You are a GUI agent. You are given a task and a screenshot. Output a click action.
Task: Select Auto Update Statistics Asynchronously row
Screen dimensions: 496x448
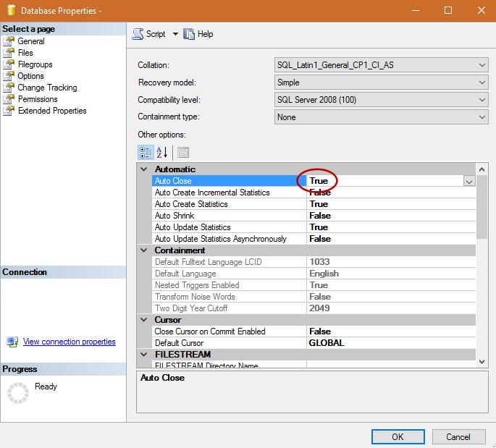point(314,239)
